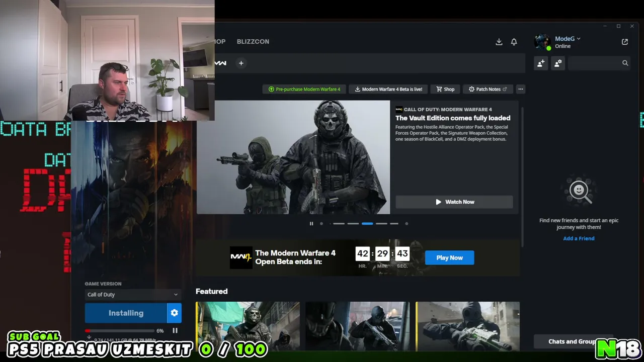Open the middle Featured thumbnail

[x=357, y=326]
